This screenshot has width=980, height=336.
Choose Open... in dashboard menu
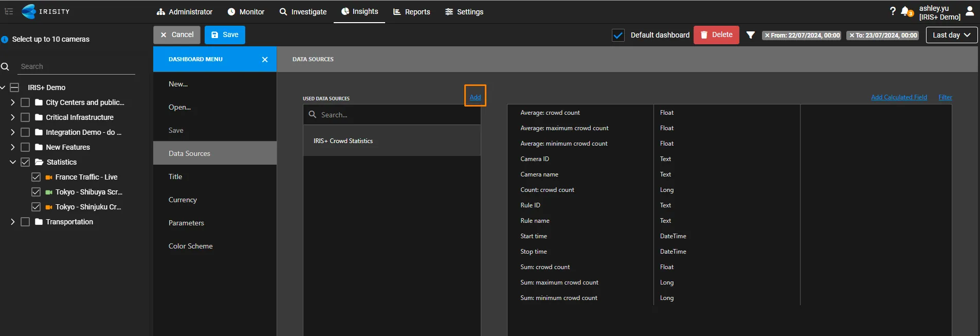215,107
